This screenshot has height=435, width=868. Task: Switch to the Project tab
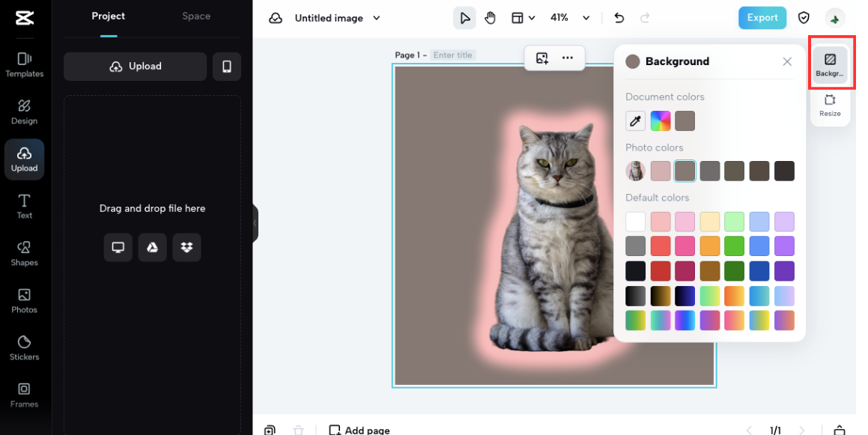pyautogui.click(x=108, y=16)
